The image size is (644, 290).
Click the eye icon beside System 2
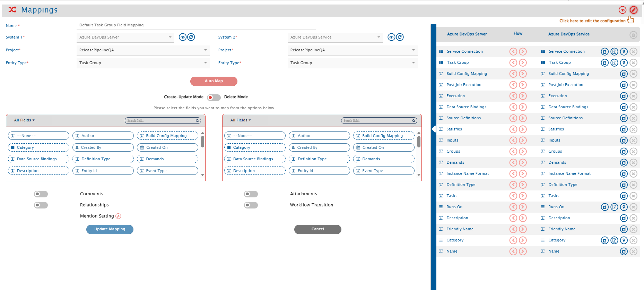coord(391,37)
